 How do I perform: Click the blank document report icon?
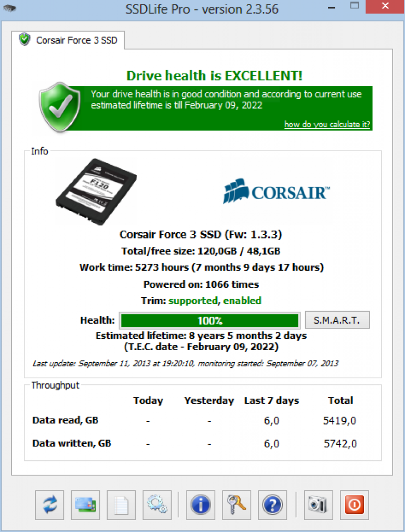[121, 505]
